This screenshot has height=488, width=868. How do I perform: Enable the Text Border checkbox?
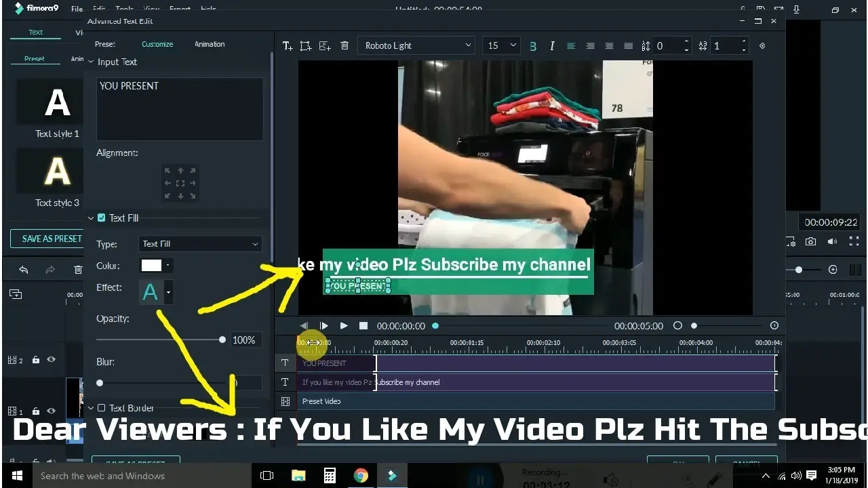[101, 408]
